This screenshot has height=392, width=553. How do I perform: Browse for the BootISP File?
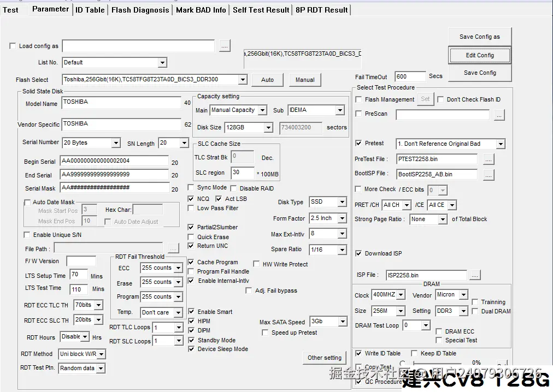point(489,175)
